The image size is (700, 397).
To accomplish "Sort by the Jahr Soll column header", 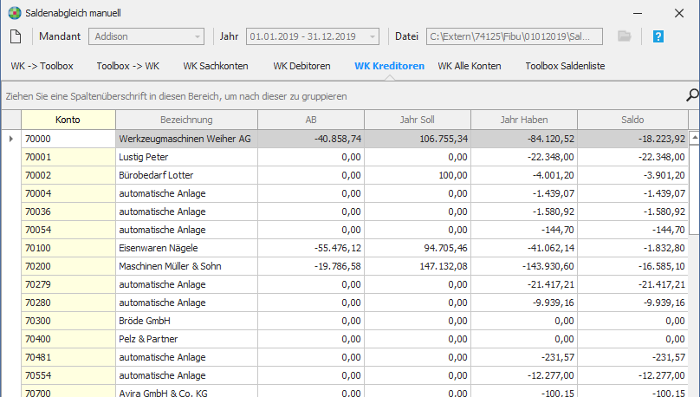I will coord(417,120).
